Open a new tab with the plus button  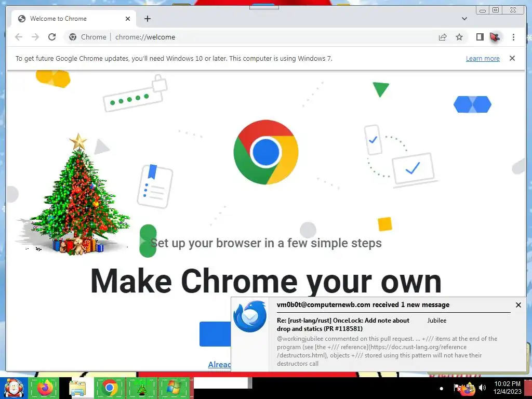(147, 19)
